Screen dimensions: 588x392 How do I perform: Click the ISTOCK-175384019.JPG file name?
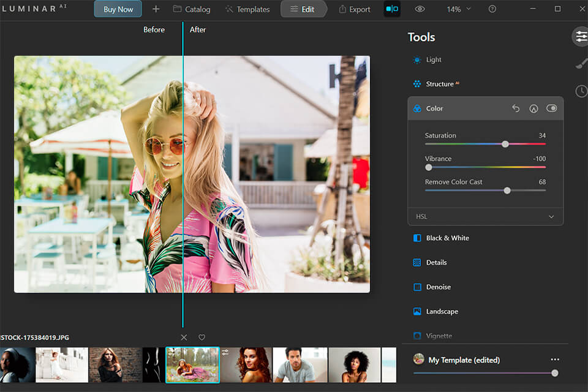(34, 337)
